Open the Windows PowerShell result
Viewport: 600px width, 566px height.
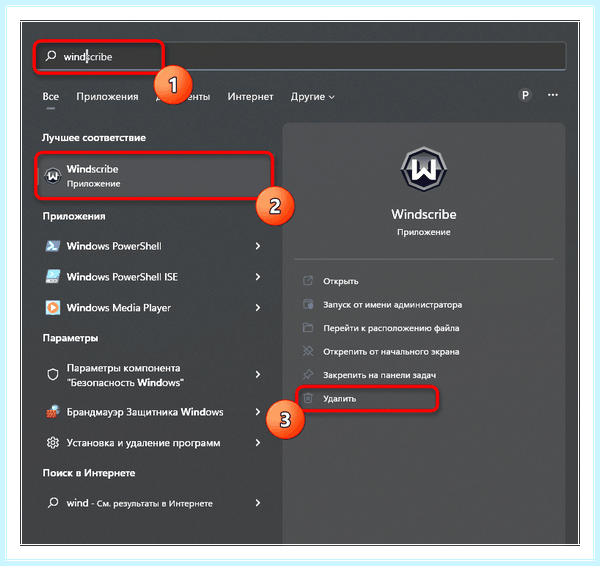pos(154,246)
